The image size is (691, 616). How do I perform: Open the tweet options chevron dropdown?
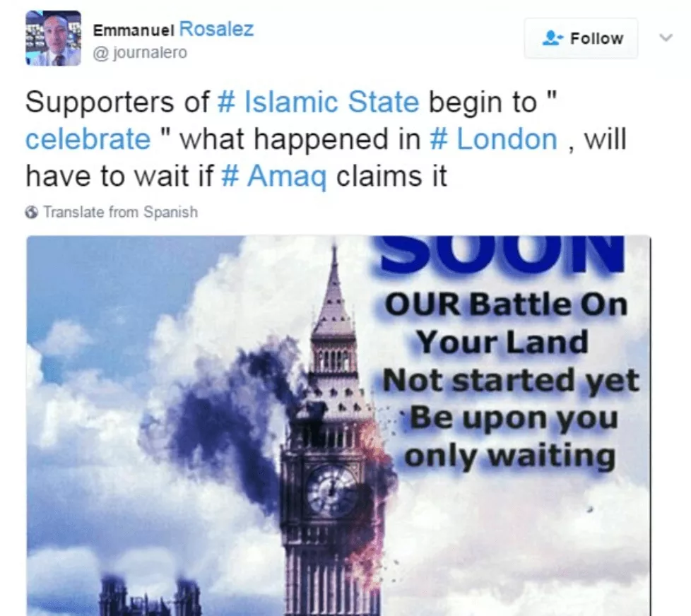coord(666,38)
